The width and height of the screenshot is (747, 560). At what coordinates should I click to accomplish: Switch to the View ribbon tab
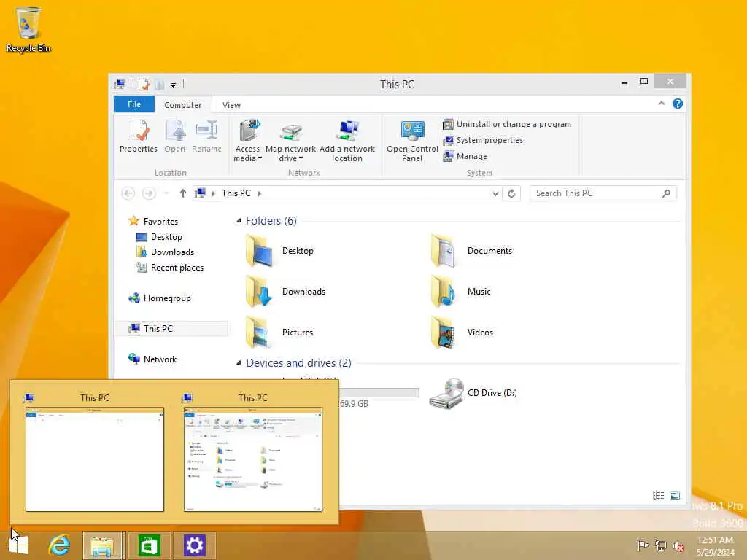pyautogui.click(x=231, y=105)
